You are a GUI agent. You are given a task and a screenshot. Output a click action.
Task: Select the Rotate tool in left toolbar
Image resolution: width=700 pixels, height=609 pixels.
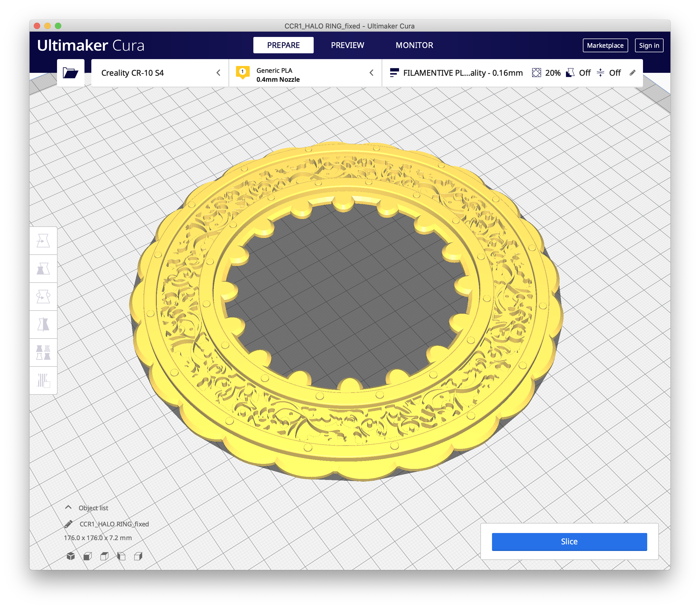[43, 296]
